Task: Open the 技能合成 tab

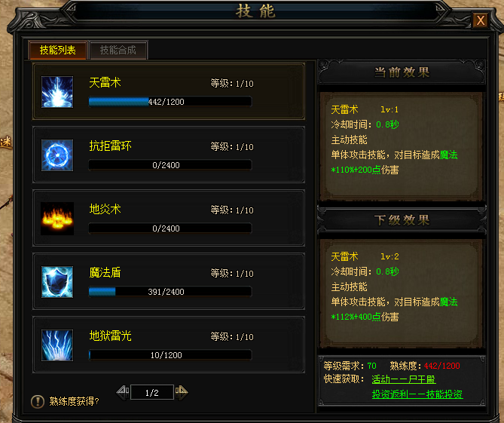Action: click(x=118, y=51)
